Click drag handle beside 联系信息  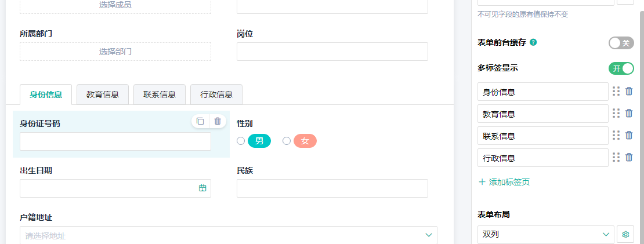pyautogui.click(x=616, y=135)
